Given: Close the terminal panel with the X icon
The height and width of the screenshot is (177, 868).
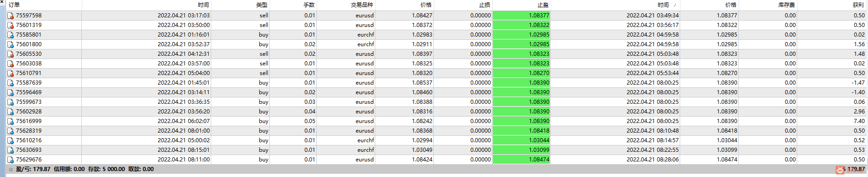Looking at the screenshot, I should click(2, 2).
